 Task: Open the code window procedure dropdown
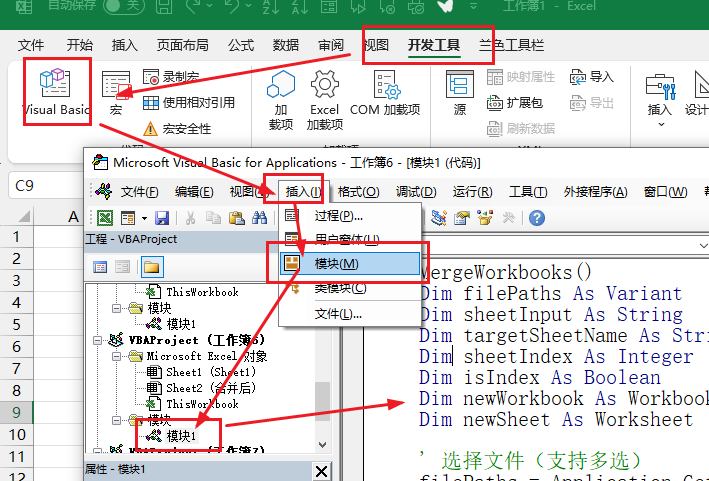pyautogui.click(x=702, y=246)
